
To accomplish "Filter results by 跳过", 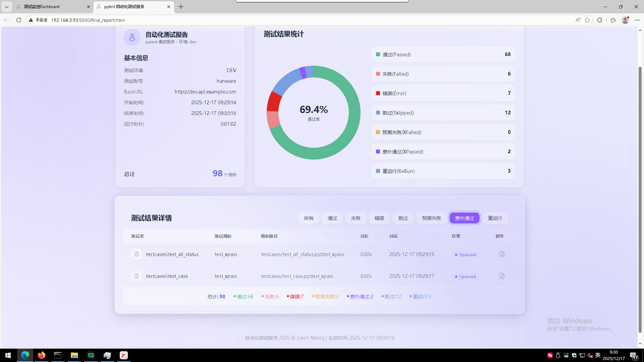I will tap(403, 218).
